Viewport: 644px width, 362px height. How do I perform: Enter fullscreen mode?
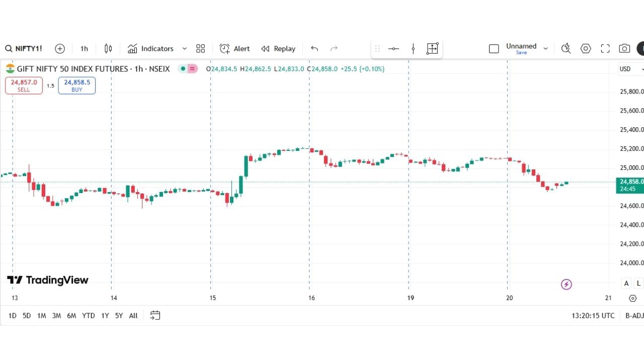[x=605, y=49]
